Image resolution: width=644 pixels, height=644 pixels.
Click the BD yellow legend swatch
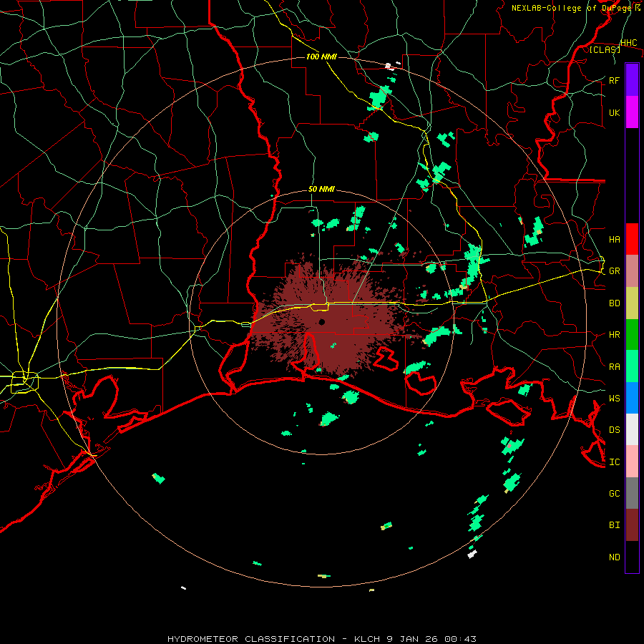point(632,303)
